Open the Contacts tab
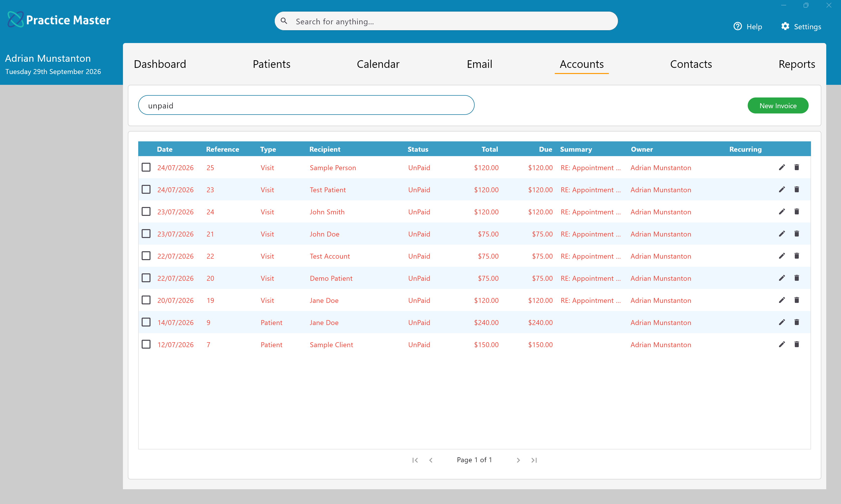 point(691,64)
